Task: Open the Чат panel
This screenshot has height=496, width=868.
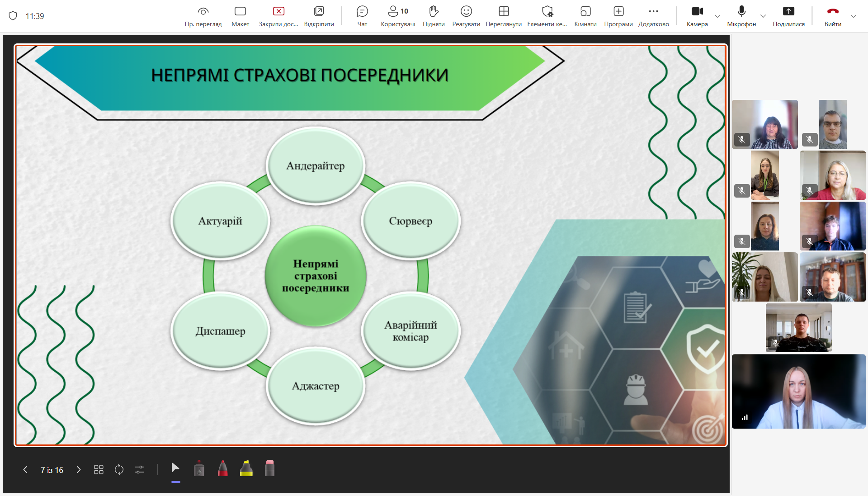Action: tap(362, 16)
